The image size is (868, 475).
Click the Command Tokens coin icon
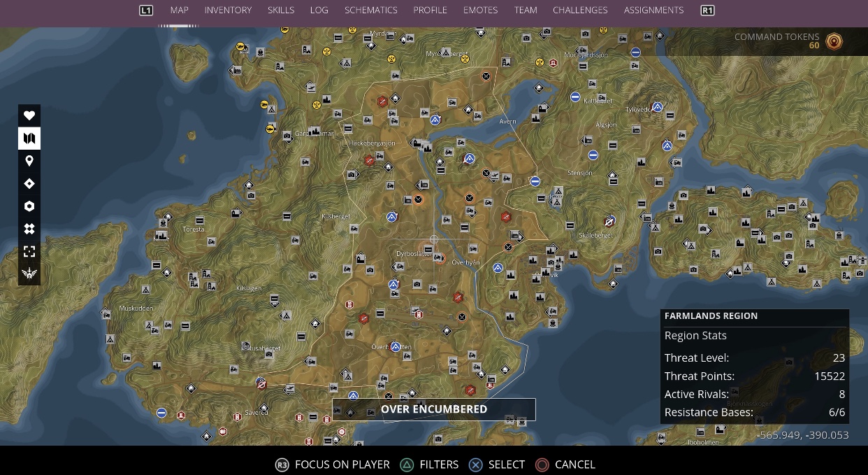coord(834,41)
